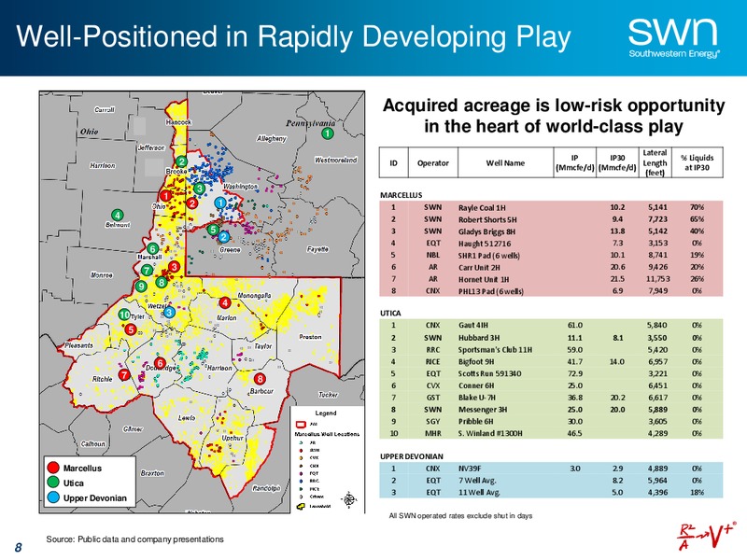The height and width of the screenshot is (560, 747).
Task: Click green Utica marker 2 above Brooke
Action: (x=181, y=161)
